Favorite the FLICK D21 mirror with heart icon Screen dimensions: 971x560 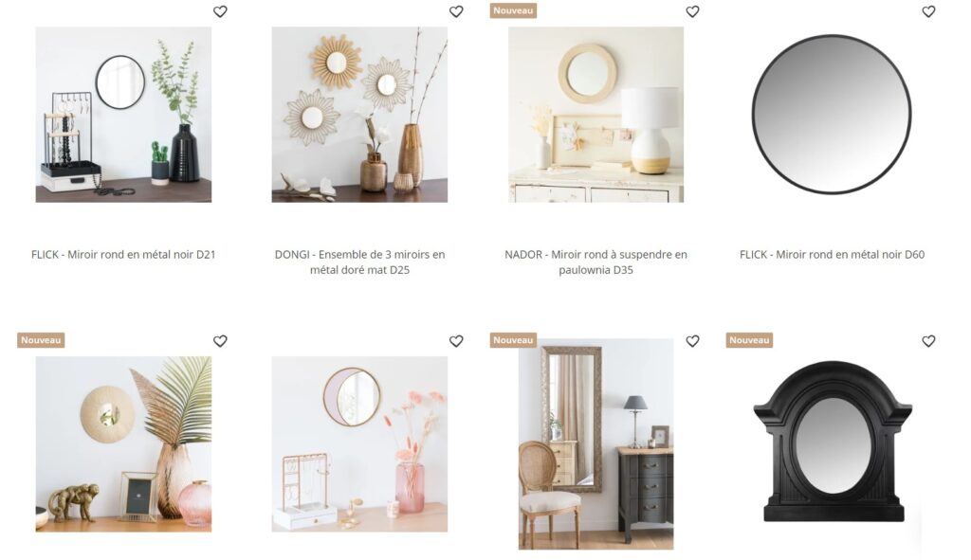pos(220,11)
